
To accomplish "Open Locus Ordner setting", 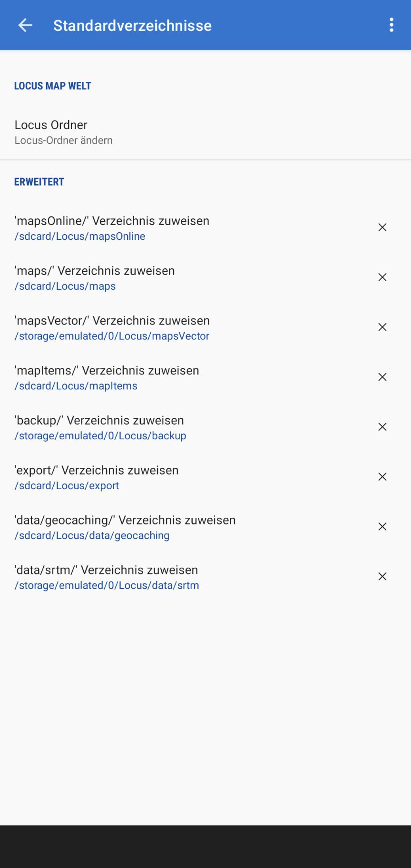I will [64, 132].
